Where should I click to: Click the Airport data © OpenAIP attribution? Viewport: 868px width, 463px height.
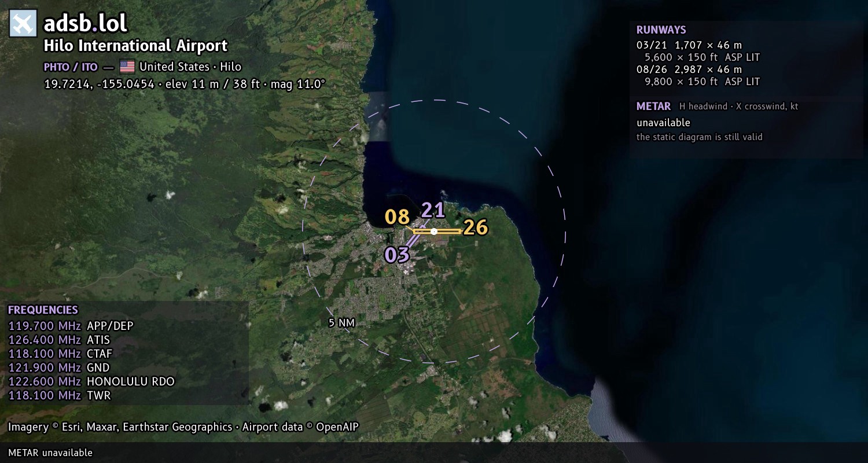(x=300, y=427)
